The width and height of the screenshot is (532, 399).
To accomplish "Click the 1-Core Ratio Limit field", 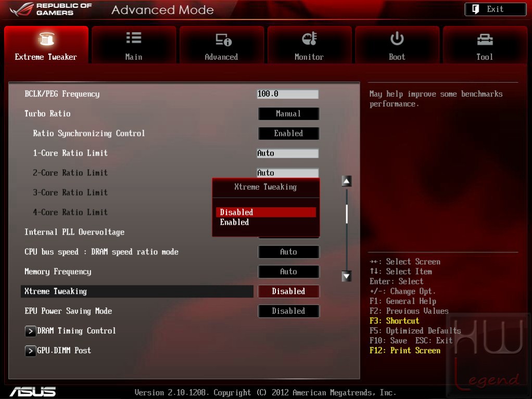I will pyautogui.click(x=288, y=153).
